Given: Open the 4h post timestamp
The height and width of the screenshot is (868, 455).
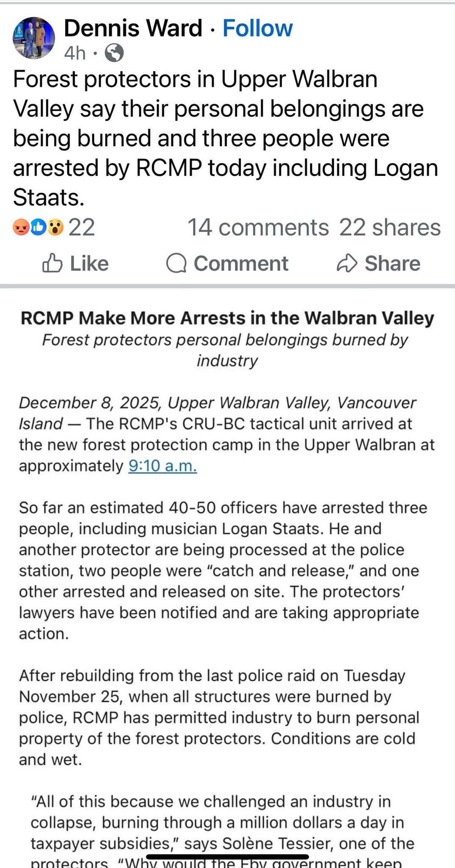Looking at the screenshot, I should [75, 53].
